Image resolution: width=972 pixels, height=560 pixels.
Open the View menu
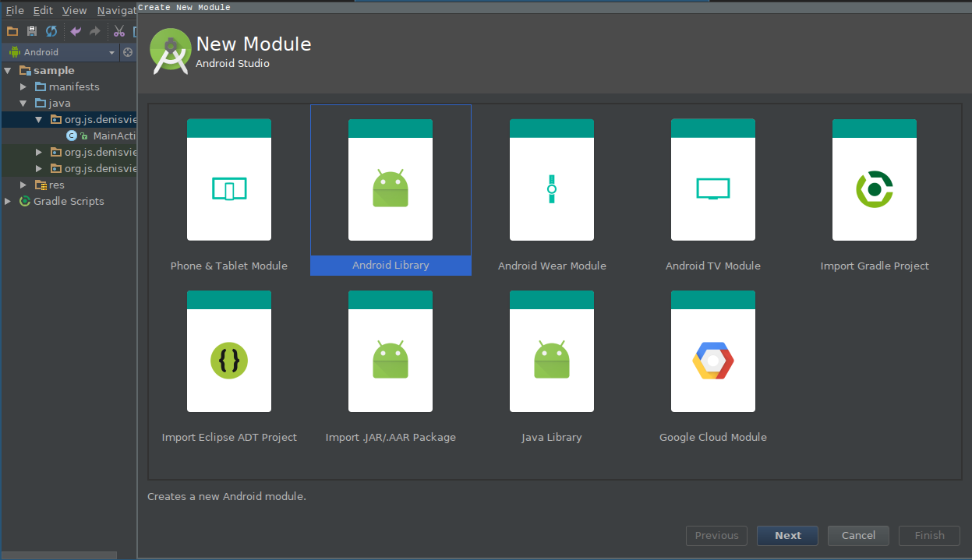tap(74, 10)
